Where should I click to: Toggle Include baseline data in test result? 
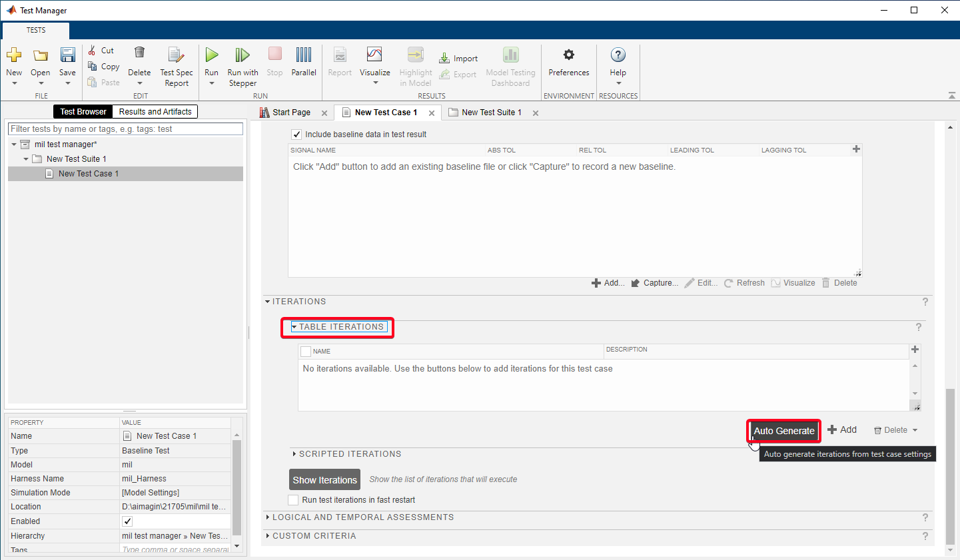(x=296, y=135)
